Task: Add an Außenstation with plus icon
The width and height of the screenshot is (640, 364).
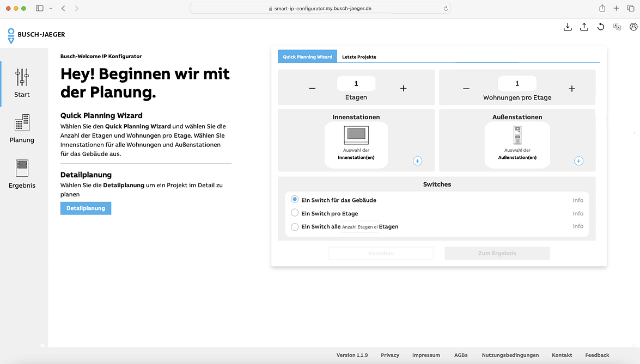Action: [578, 161]
